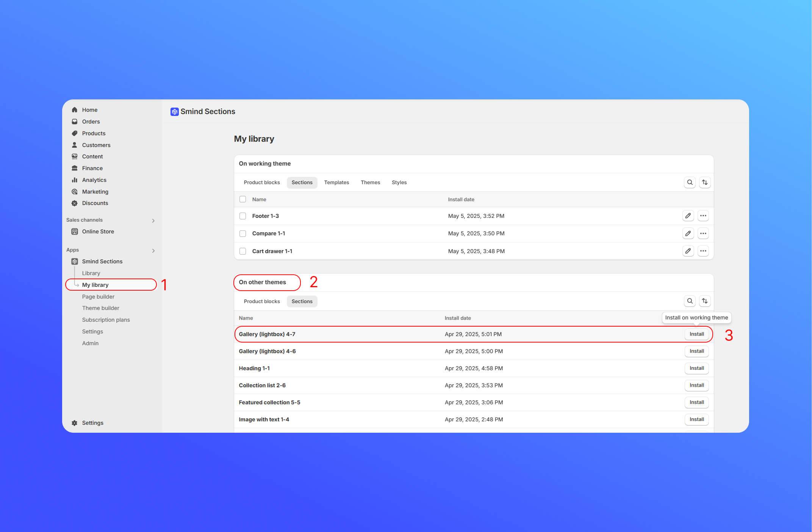Open Library in Smind Sections menu
Viewport: 812px width, 532px height.
pos(91,273)
